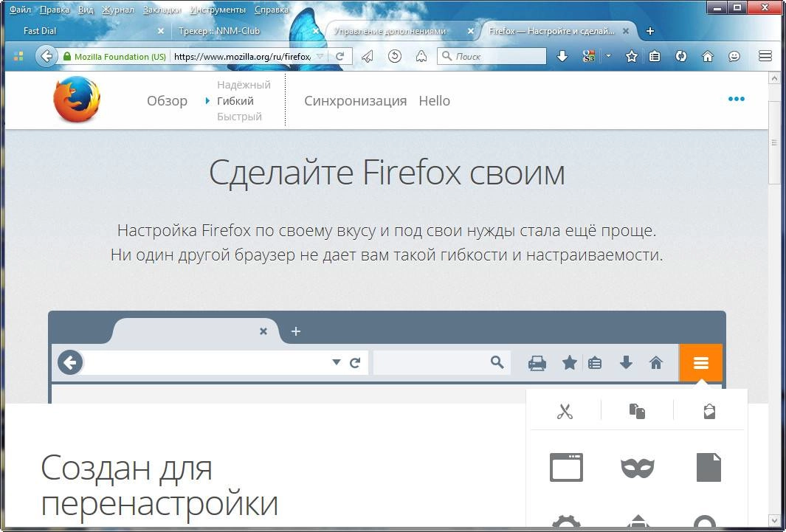This screenshot has width=786, height=532.
Task: Open the Справка menu
Action: point(271,10)
